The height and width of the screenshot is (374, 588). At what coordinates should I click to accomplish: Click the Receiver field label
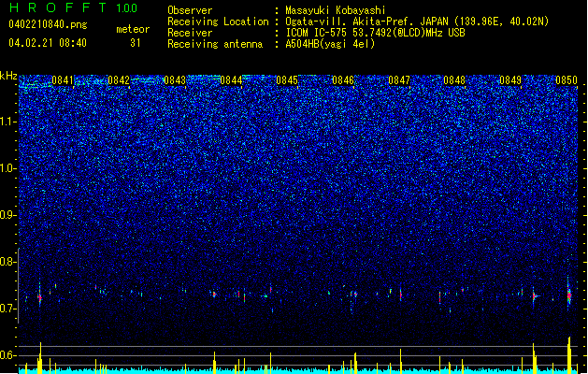point(190,33)
